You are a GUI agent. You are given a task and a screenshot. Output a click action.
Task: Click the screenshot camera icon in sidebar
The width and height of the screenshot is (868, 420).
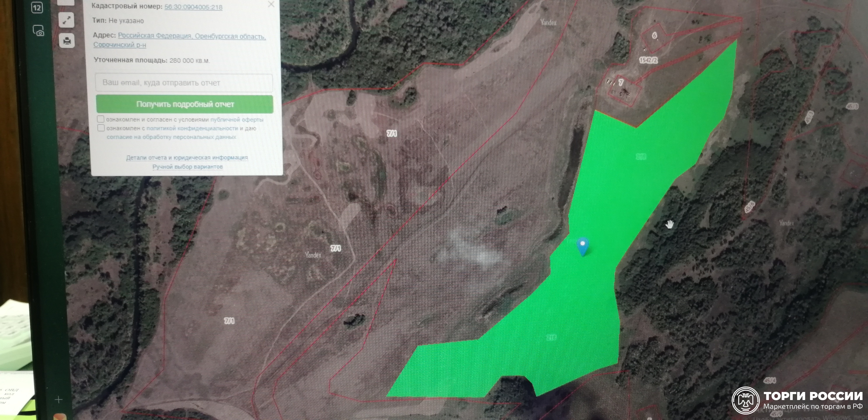[x=38, y=31]
